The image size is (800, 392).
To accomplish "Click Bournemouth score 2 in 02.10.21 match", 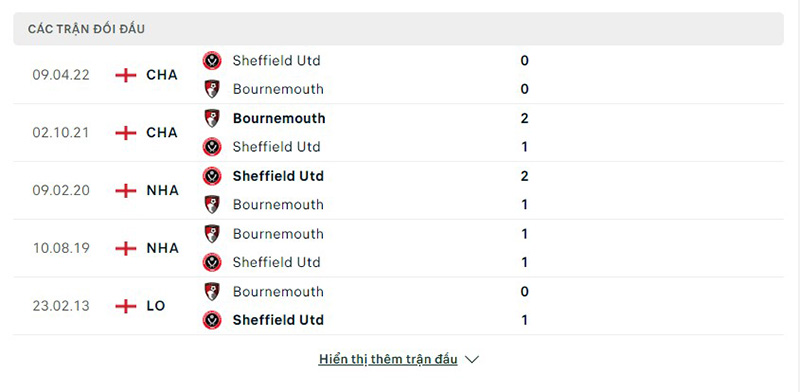I will tap(524, 118).
